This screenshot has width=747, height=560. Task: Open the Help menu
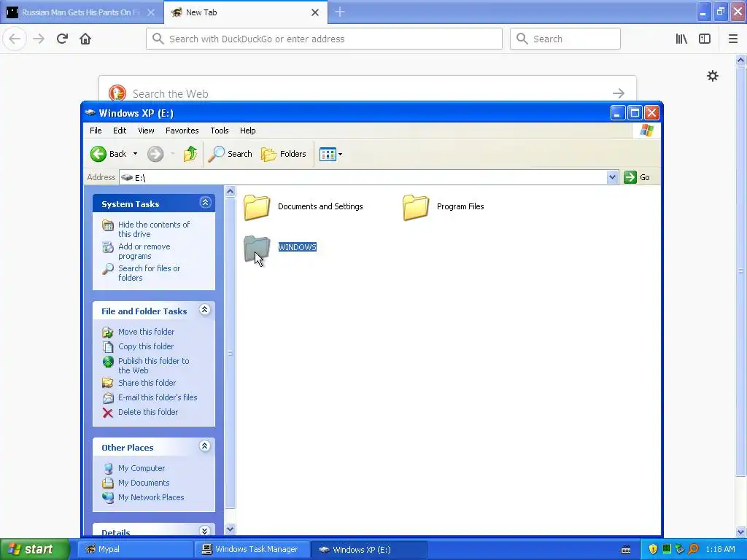click(x=248, y=131)
